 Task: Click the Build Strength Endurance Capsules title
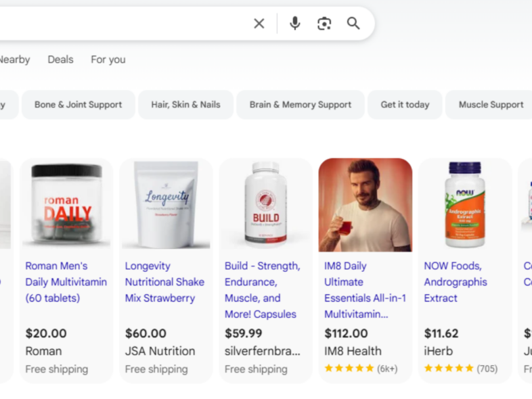point(262,290)
